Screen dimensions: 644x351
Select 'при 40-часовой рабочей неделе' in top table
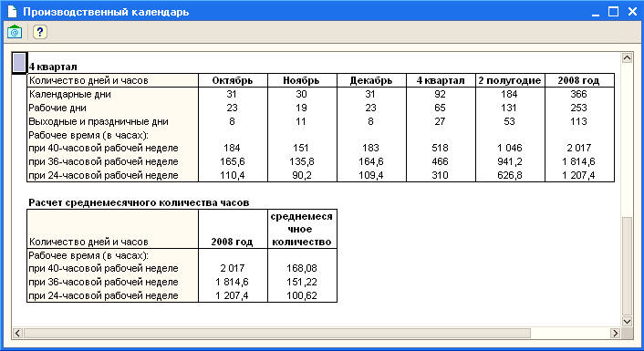coord(103,148)
